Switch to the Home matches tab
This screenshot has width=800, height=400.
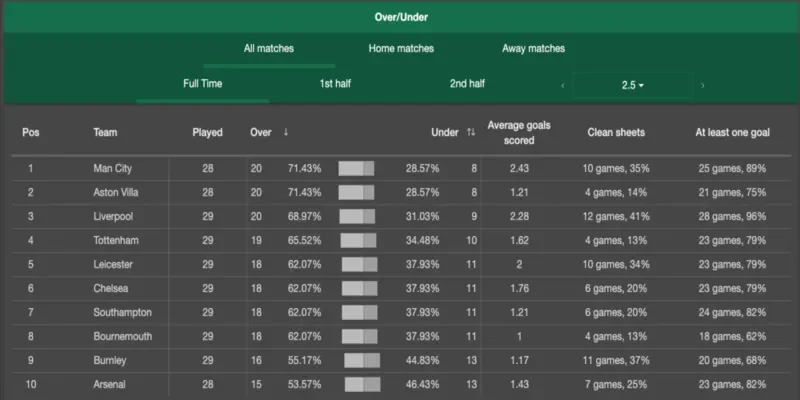click(401, 48)
